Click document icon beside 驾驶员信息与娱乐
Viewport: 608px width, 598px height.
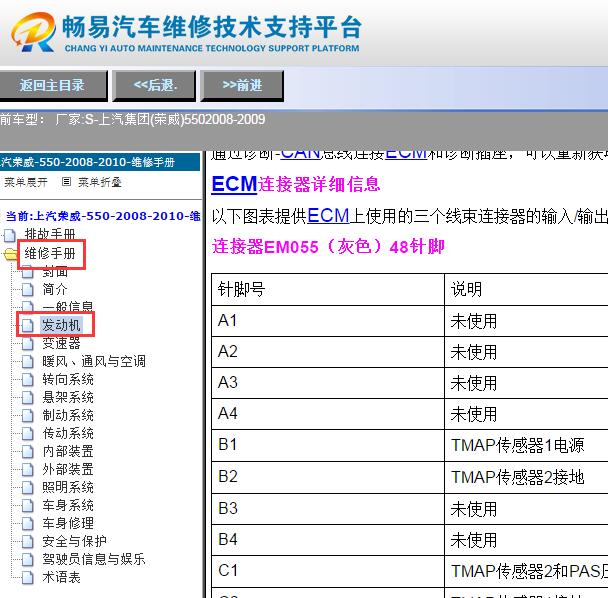click(x=27, y=560)
